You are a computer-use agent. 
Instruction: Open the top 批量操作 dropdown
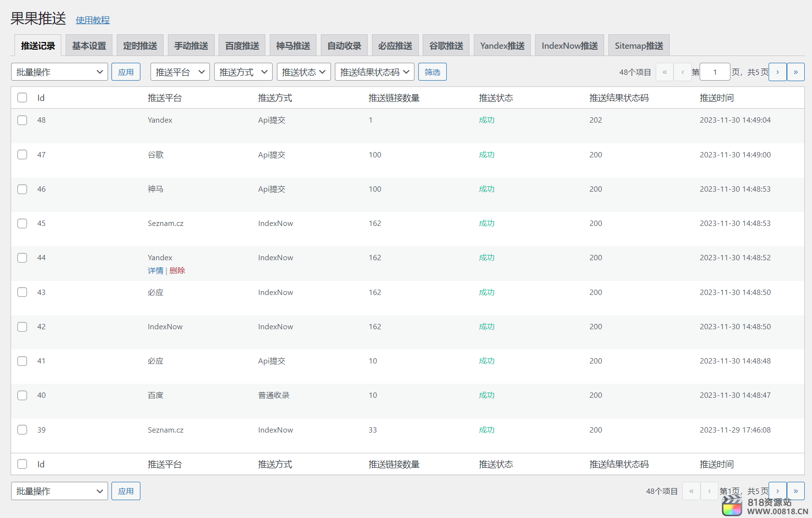(59, 72)
